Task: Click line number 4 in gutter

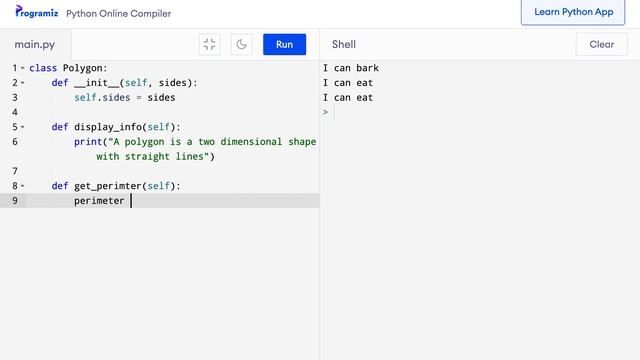Action: (x=15, y=112)
